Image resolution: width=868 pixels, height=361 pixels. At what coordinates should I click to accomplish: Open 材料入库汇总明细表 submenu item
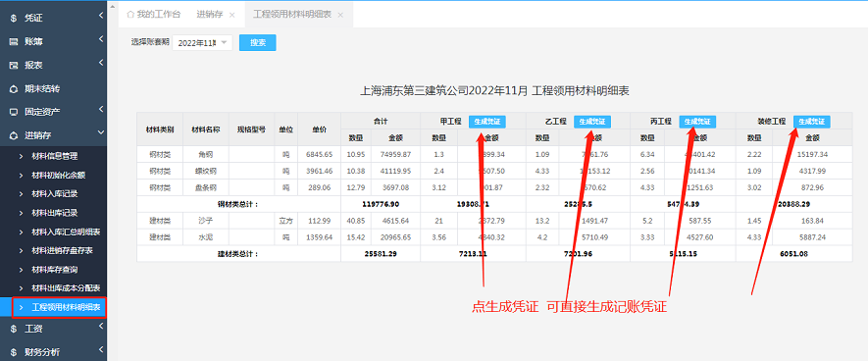pyautogui.click(x=66, y=232)
